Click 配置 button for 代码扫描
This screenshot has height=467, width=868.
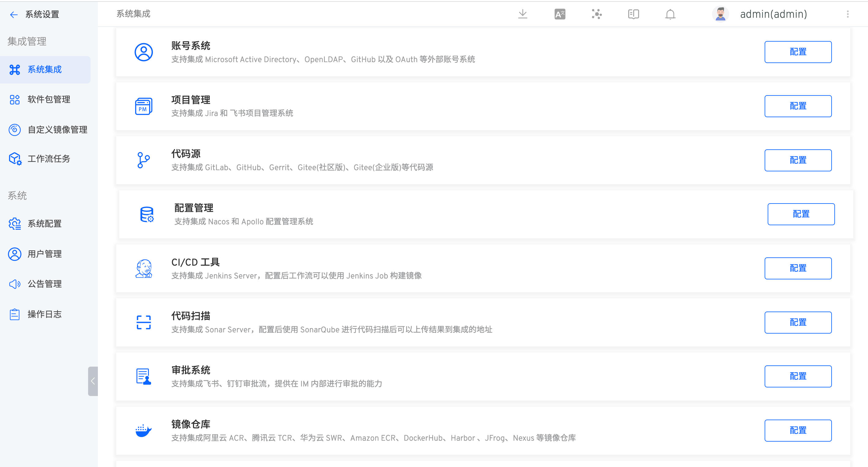tap(798, 322)
